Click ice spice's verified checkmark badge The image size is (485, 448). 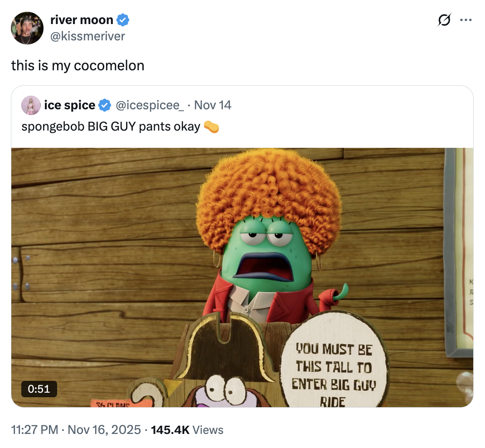tap(105, 106)
